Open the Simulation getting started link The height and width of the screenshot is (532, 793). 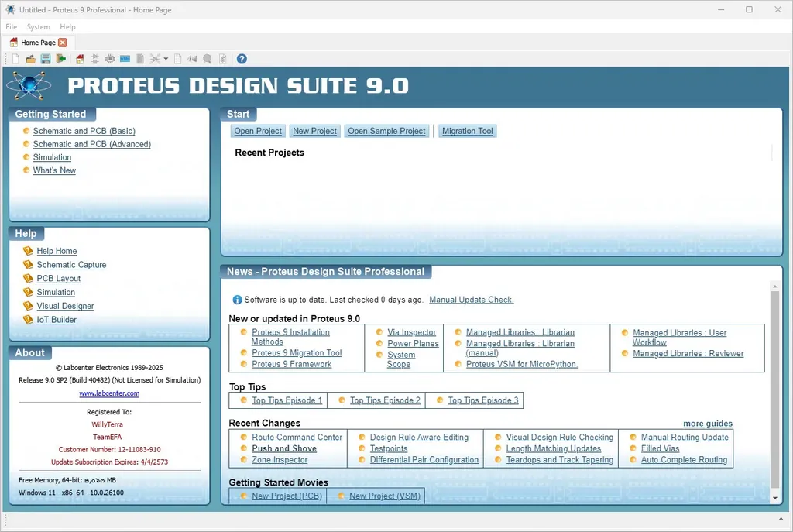click(x=52, y=157)
